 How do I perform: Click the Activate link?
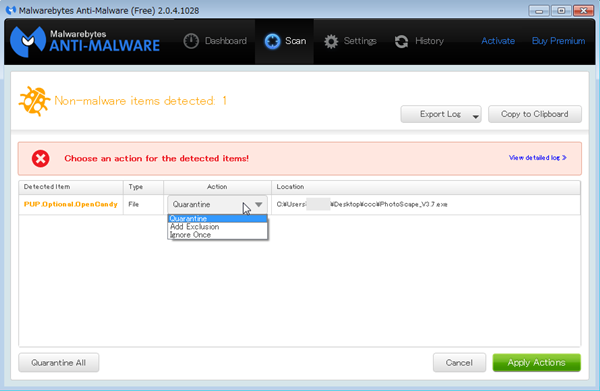pos(498,41)
